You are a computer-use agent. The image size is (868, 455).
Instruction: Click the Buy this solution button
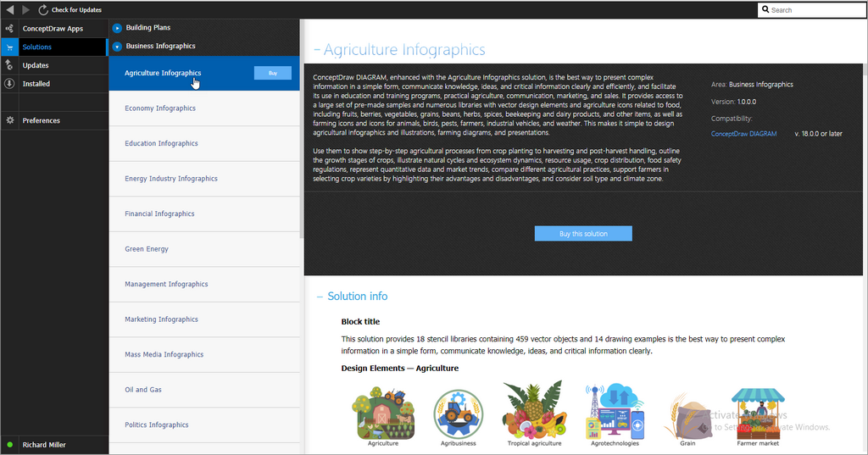(x=583, y=234)
